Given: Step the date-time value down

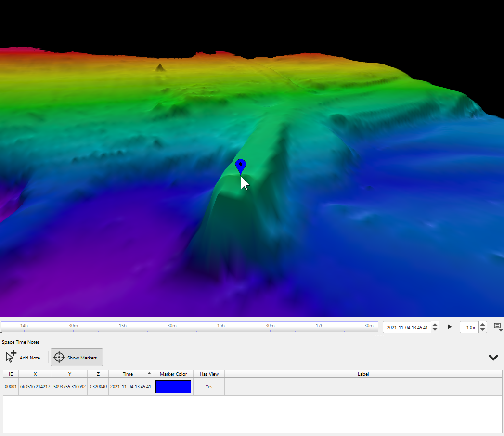Looking at the screenshot, I should point(435,330).
